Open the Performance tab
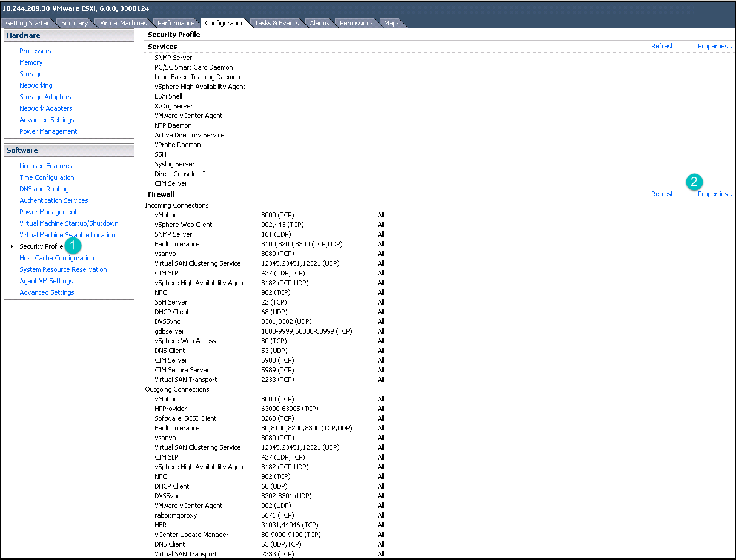This screenshot has width=736, height=560. click(x=176, y=23)
